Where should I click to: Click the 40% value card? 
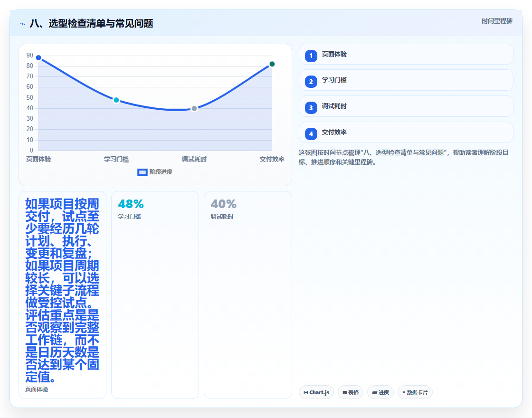point(247,295)
